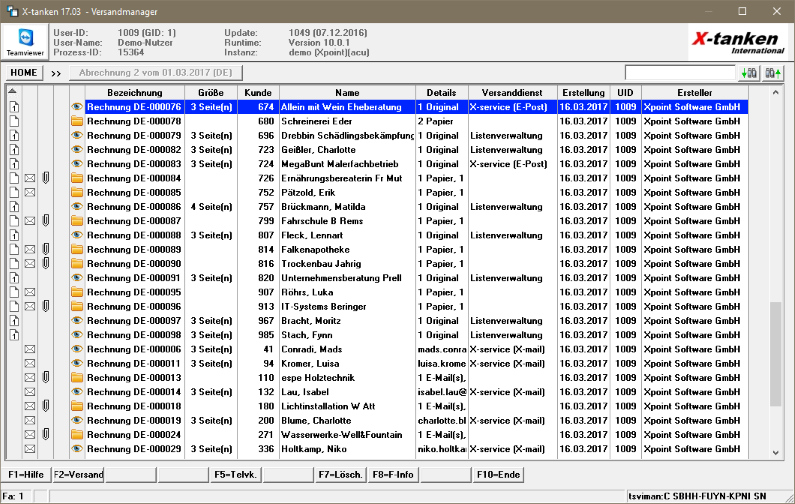Sort by the Versanddienst column header

[x=512, y=93]
